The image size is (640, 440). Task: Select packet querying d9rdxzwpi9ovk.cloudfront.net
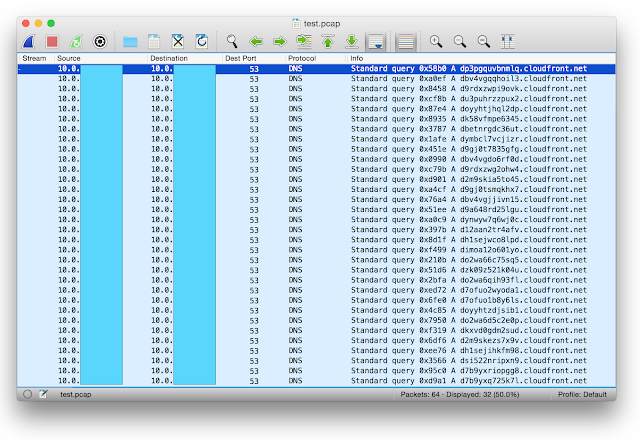(316, 89)
